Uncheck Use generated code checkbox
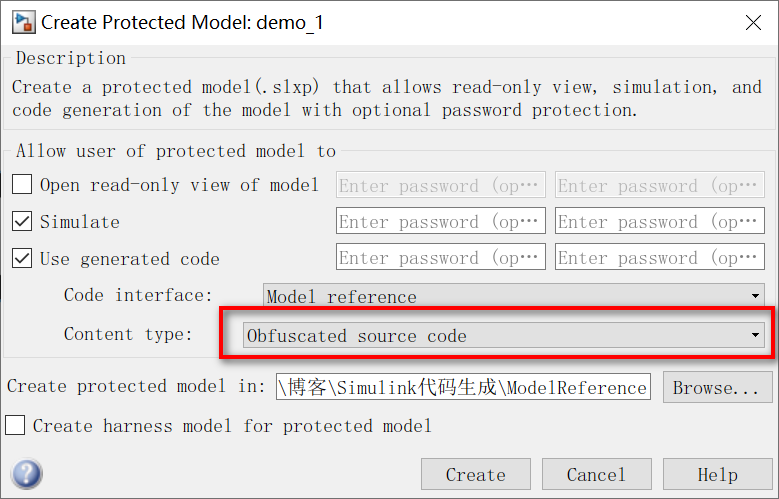This screenshot has width=779, height=499. 22,258
